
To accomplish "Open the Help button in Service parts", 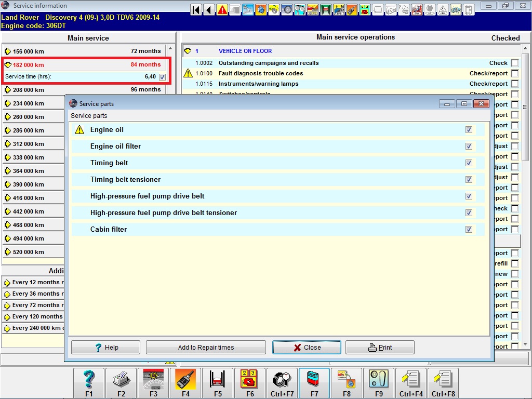I will point(105,348).
